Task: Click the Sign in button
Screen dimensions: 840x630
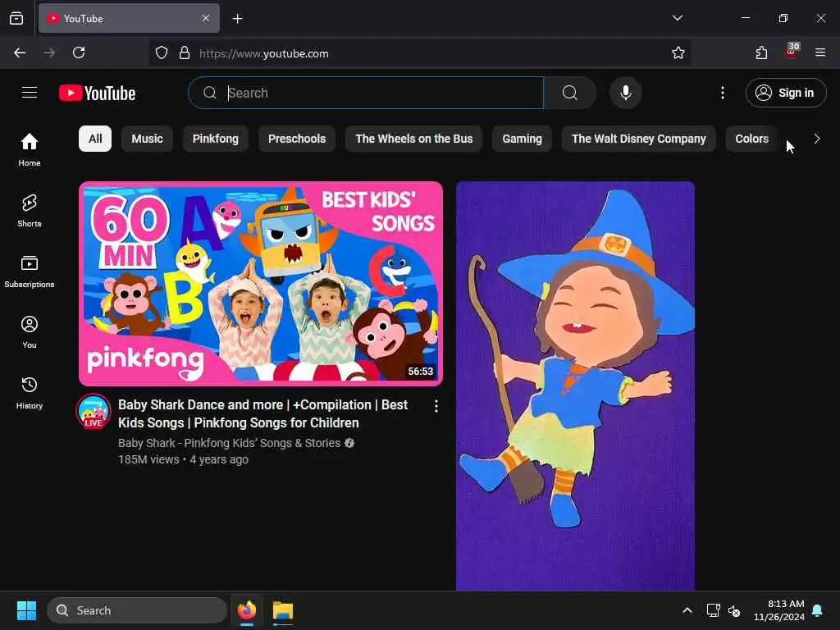Action: click(x=786, y=93)
